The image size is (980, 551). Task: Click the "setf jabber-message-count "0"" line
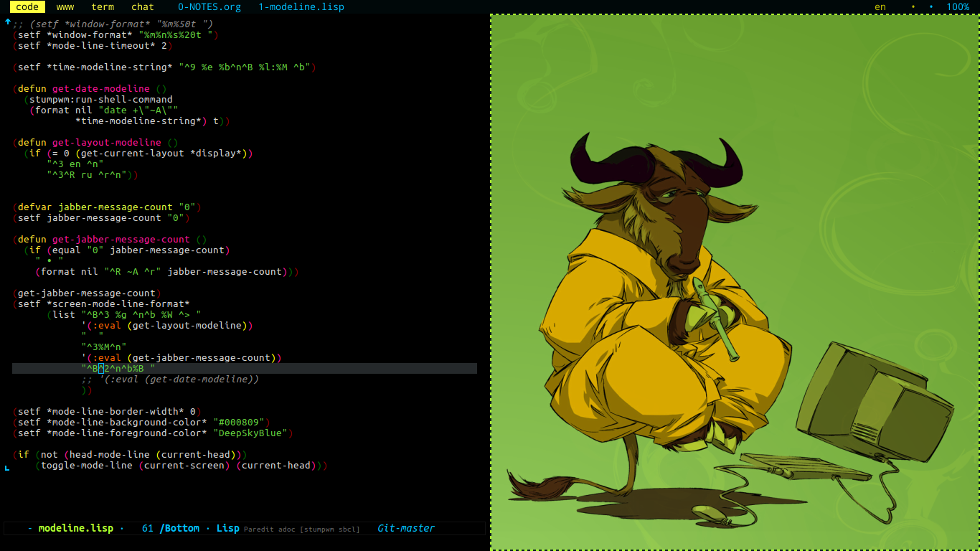click(101, 217)
